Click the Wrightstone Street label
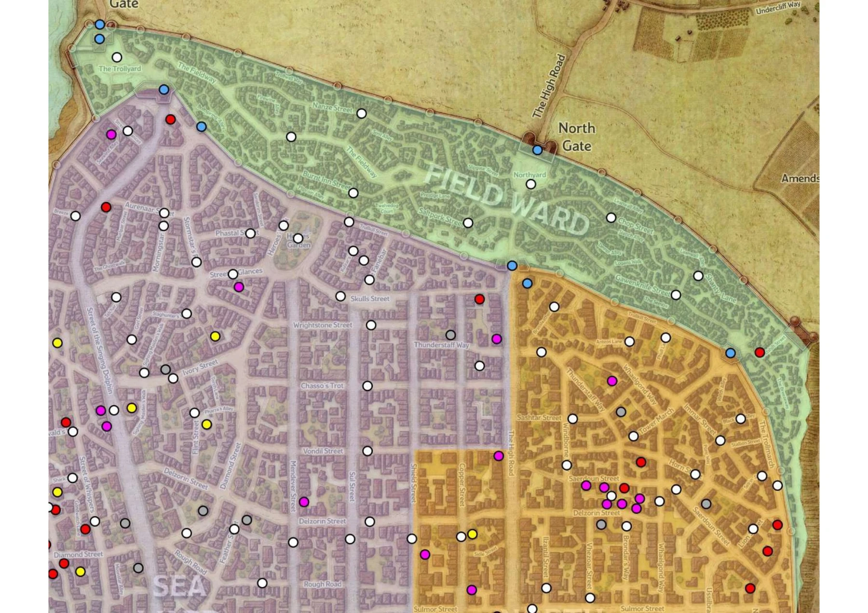The image size is (868, 613). point(323,325)
